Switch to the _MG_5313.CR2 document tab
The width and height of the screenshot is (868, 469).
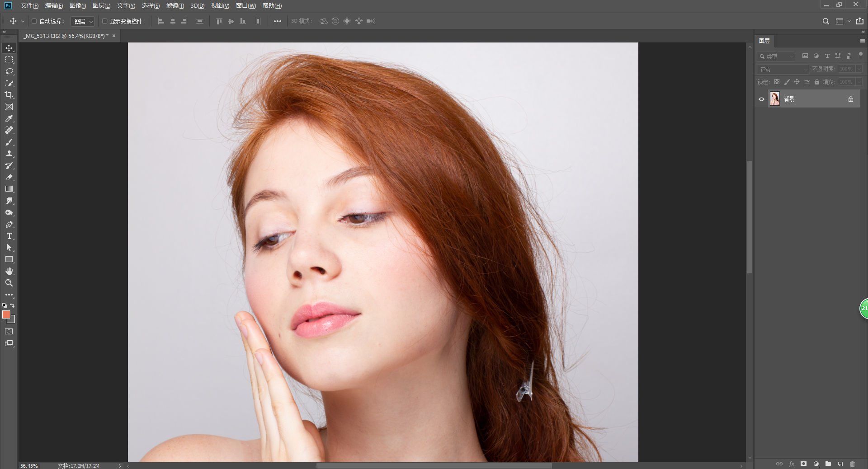tap(66, 36)
